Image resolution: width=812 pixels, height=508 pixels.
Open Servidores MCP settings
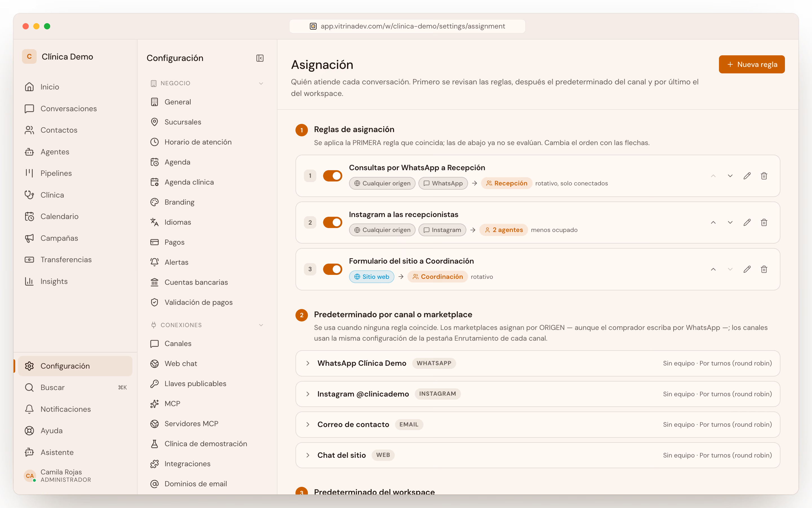207,424
